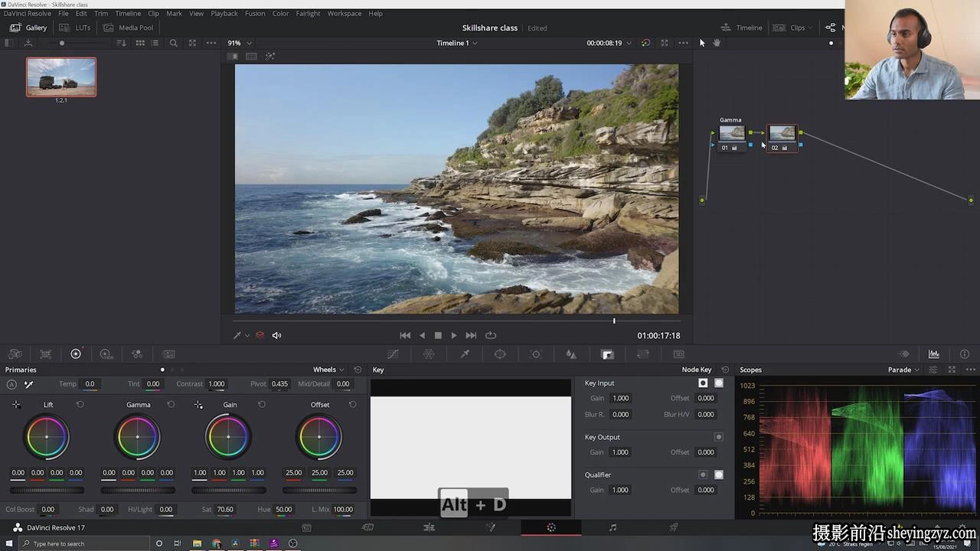This screenshot has width=980, height=551.
Task: Open gallery sort order dropdown
Action: (121, 43)
